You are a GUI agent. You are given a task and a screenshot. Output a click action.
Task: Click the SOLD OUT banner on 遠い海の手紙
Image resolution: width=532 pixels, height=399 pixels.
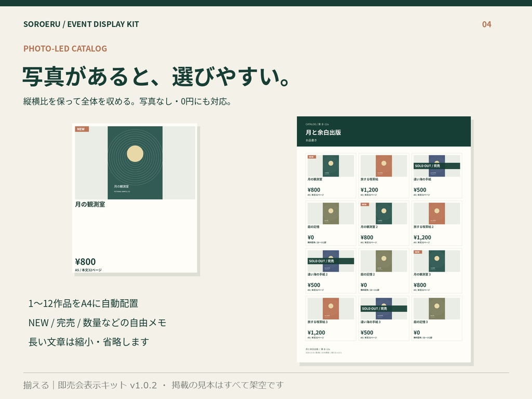[436, 166]
